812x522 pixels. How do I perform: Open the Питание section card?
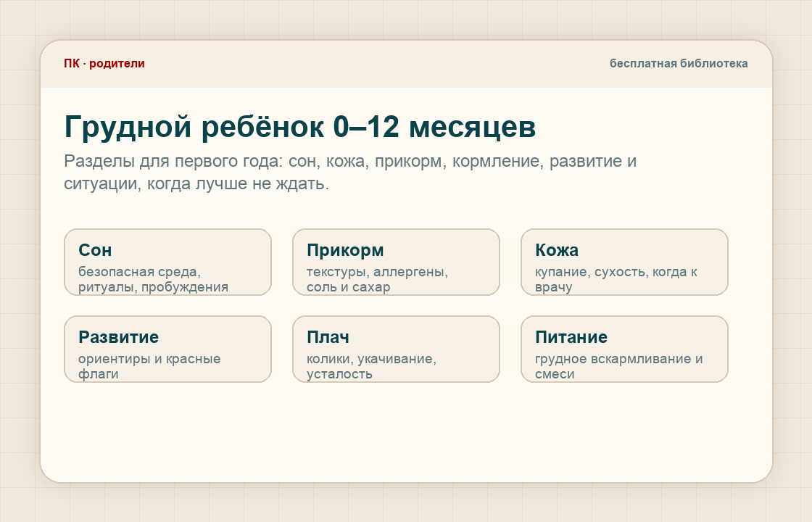pos(624,349)
